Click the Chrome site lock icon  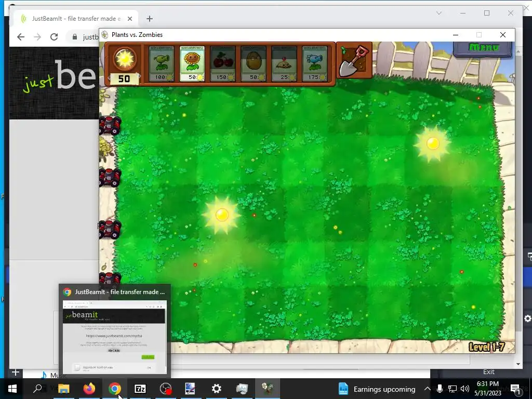[75, 37]
